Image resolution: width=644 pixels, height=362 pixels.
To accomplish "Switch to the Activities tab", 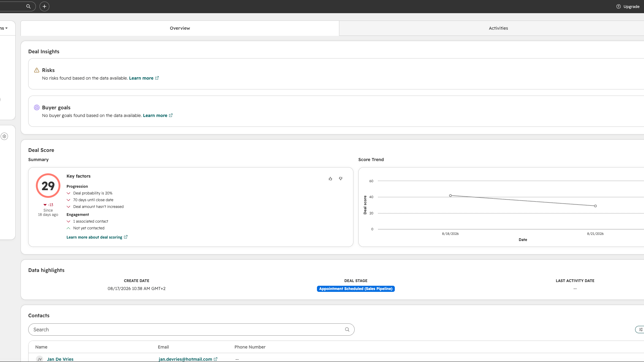I will [x=498, y=28].
